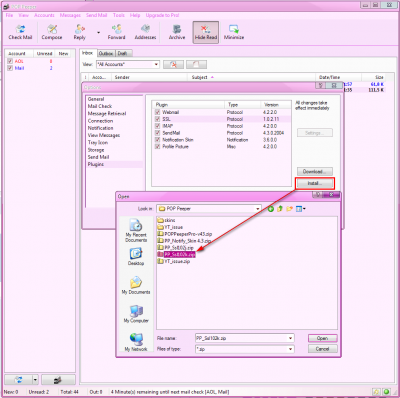Select My Computer in places bar

(x=136, y=314)
